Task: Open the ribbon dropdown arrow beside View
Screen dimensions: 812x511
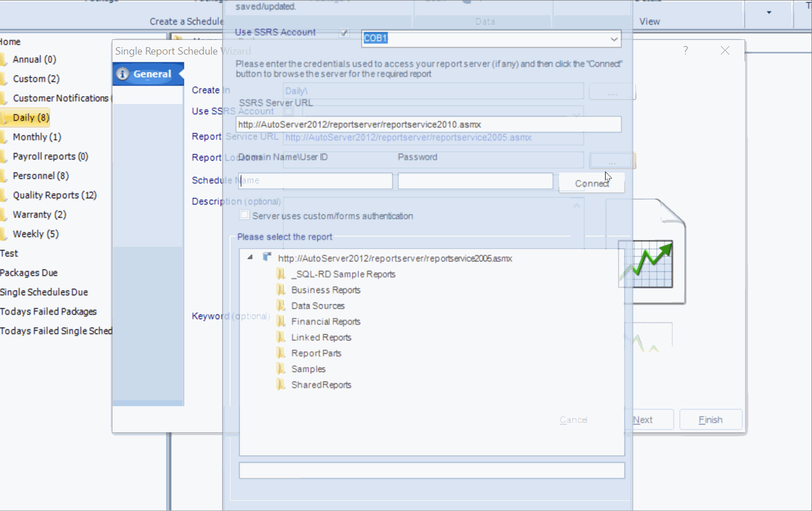Action: point(769,12)
